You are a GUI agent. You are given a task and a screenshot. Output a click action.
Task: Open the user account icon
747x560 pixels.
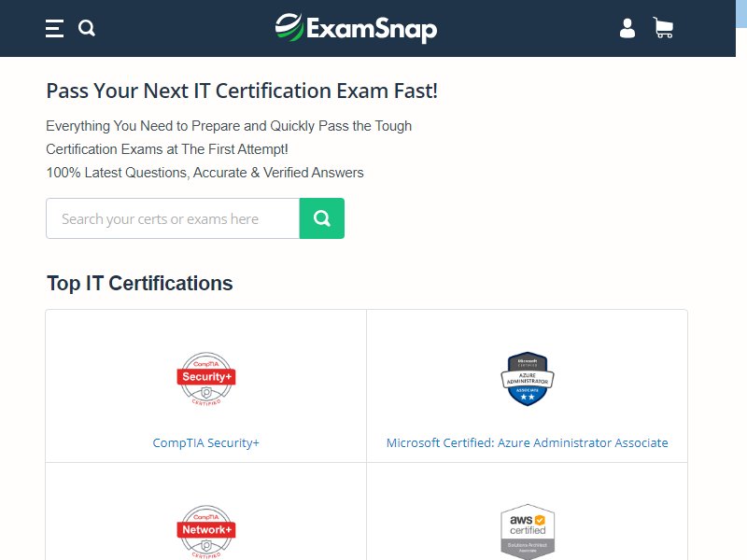pos(627,29)
